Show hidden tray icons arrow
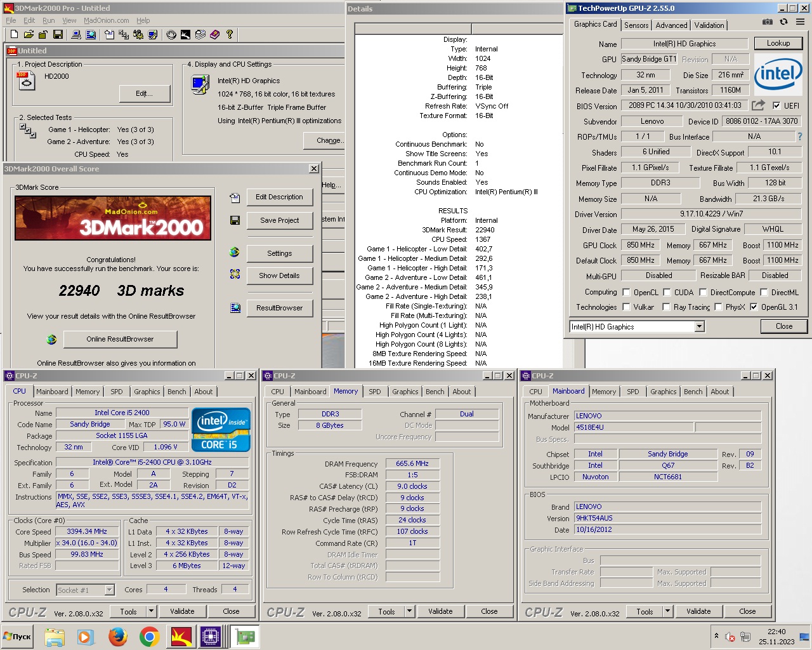The height and width of the screenshot is (650, 812). 716,636
